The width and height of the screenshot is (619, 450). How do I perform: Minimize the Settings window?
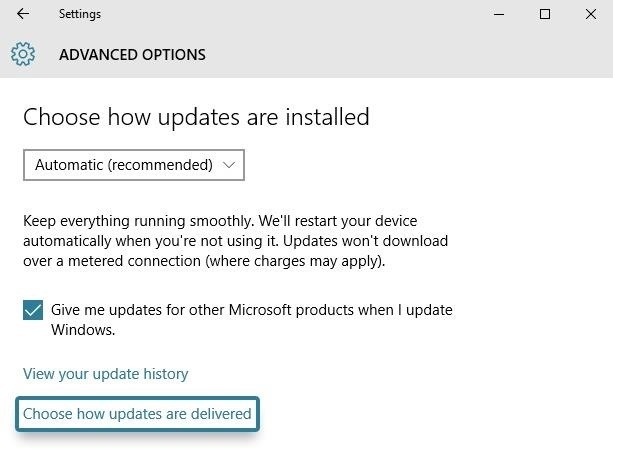(500, 14)
